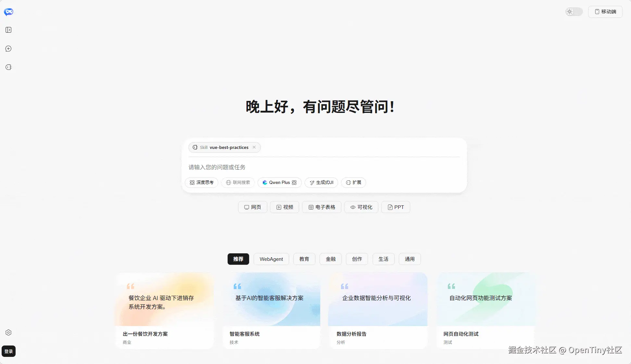Open the 扩展 extensions menu
The image size is (631, 364).
[354, 183]
